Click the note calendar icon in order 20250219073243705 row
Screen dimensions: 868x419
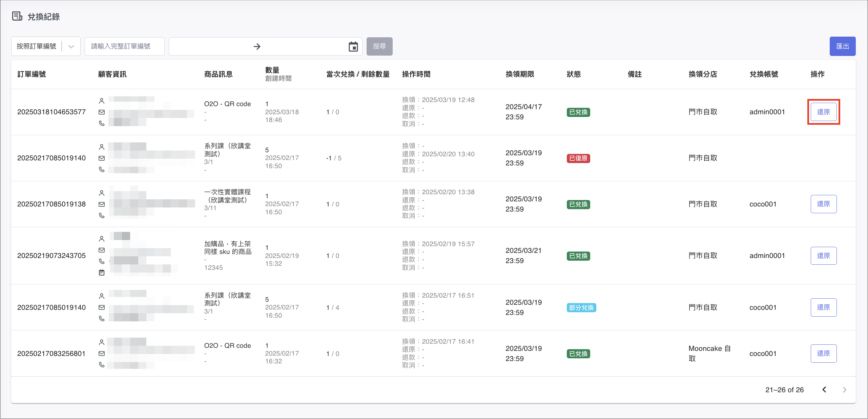[x=102, y=273]
